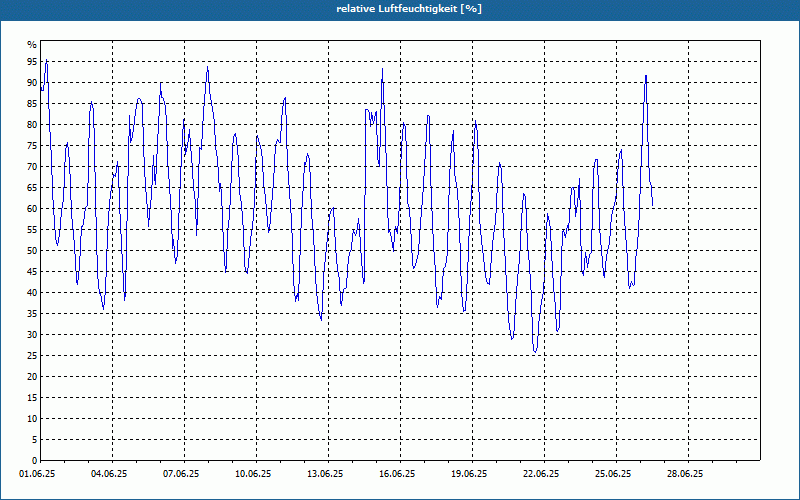Click the y-axis value 10
Viewport: 800px width, 500px height.
click(x=32, y=418)
